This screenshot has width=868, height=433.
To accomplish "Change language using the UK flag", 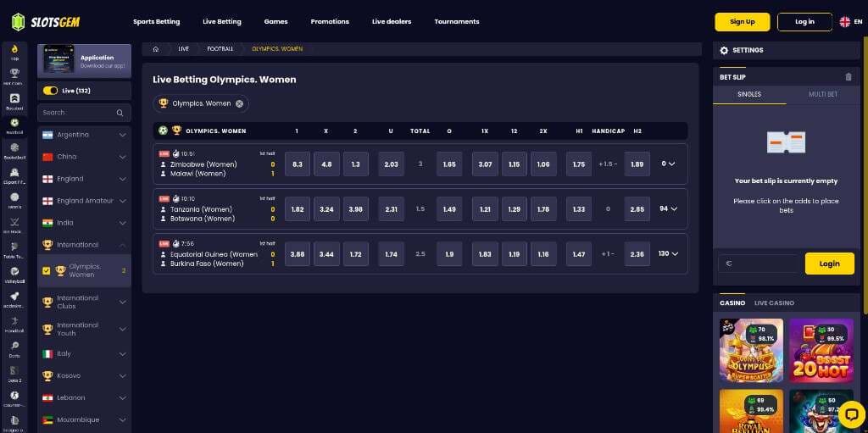I will [x=845, y=21].
